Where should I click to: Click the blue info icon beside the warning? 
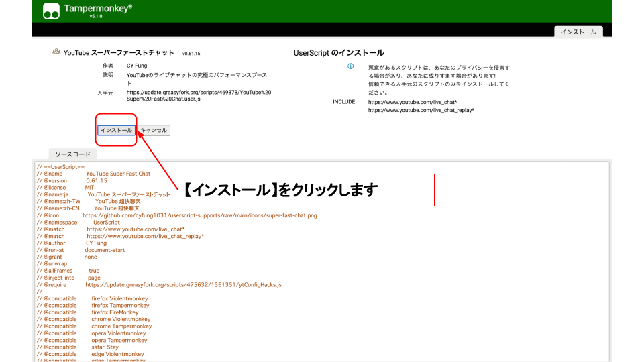click(x=350, y=66)
